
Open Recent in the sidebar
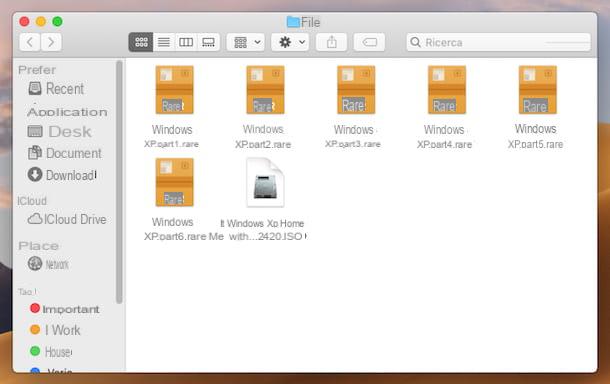(65, 89)
